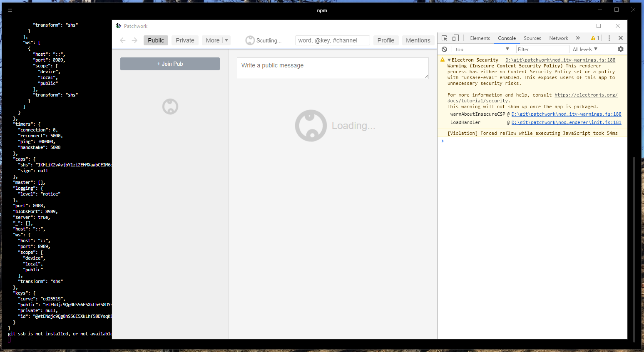
Task: Open the Private messages tab
Action: coord(185,40)
